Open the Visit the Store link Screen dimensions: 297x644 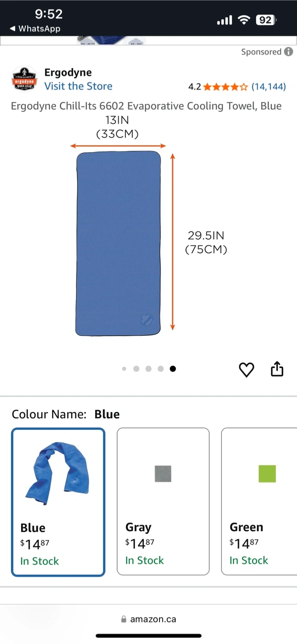click(78, 86)
